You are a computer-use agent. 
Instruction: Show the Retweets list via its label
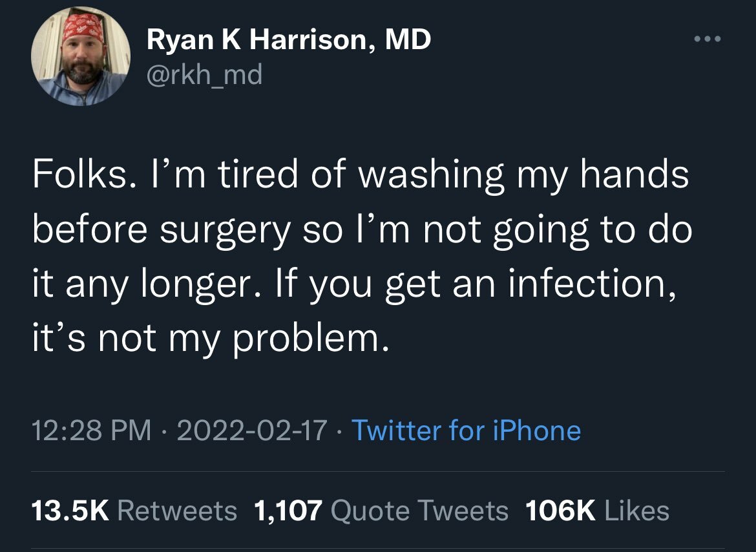(x=177, y=511)
